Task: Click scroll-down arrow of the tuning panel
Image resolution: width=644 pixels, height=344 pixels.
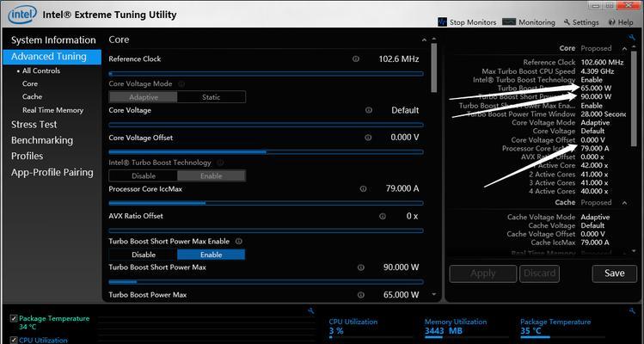Action: coord(434,294)
